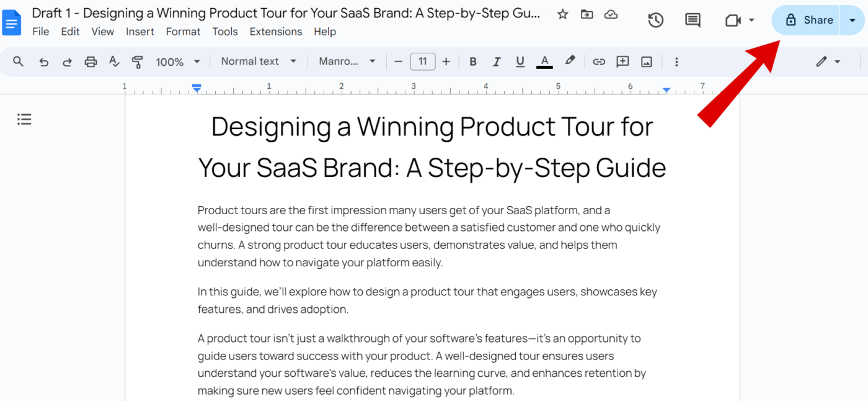This screenshot has width=868, height=401.
Task: Increase font size with plus button
Action: pos(446,61)
